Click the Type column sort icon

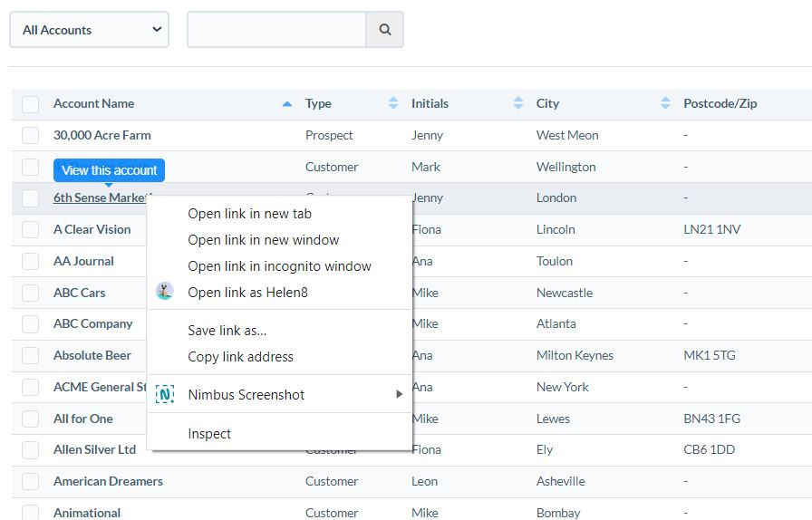tap(393, 103)
